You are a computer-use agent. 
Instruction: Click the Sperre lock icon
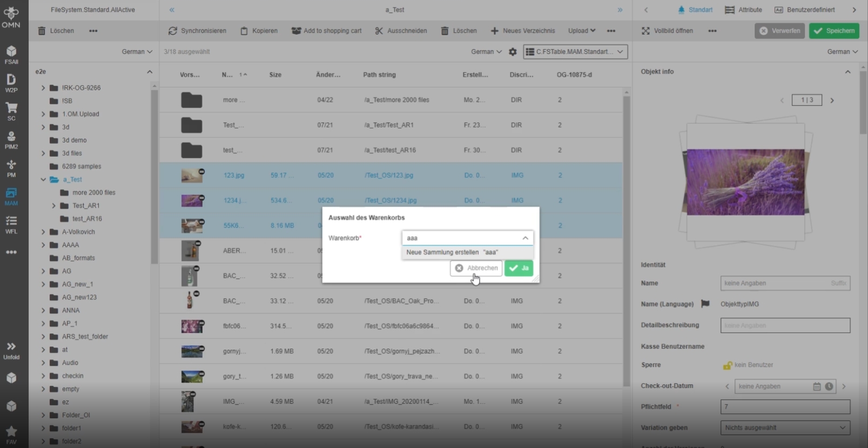727,365
